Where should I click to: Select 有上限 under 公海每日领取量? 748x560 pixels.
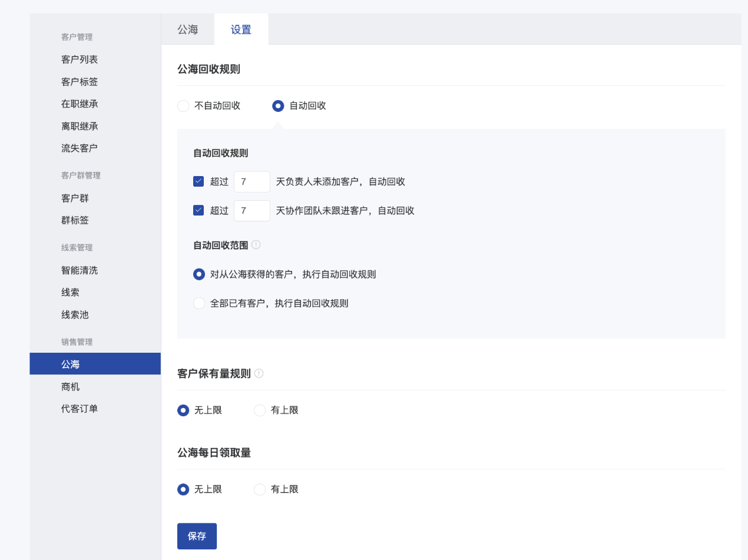coord(260,489)
